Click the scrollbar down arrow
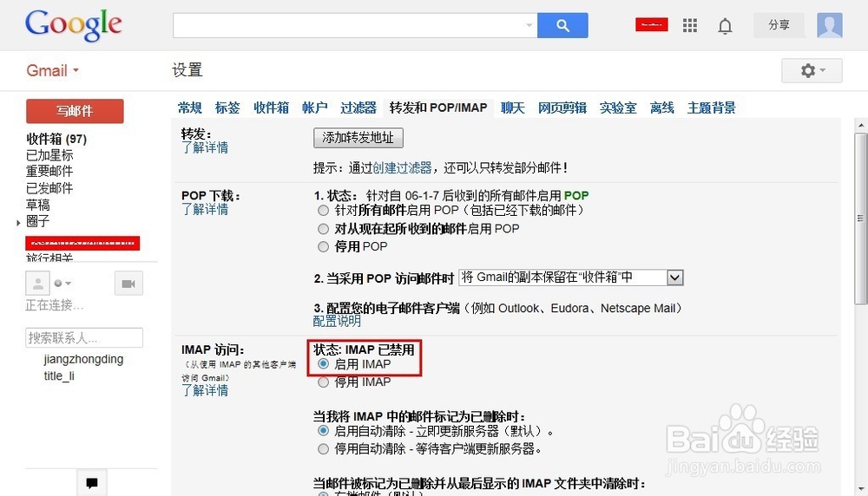 point(861,489)
